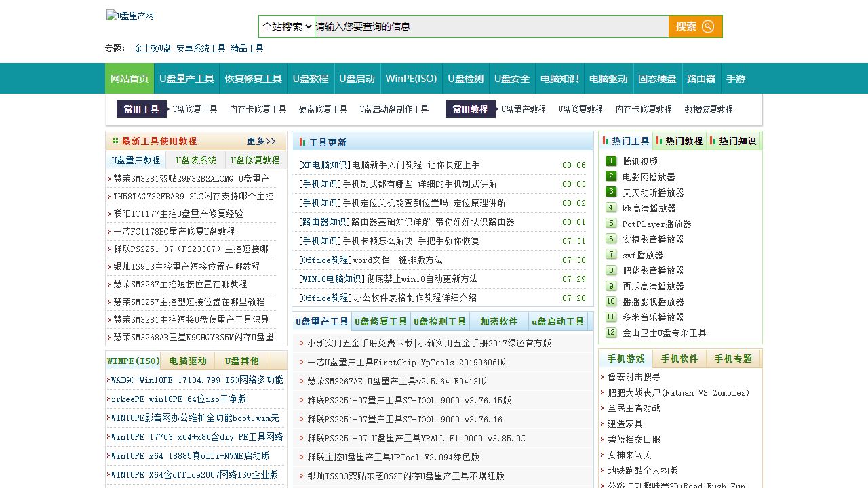
Task: Open 慧荣SM3267AE U盘量产工具v2.5.64 entry
Action: (397, 381)
